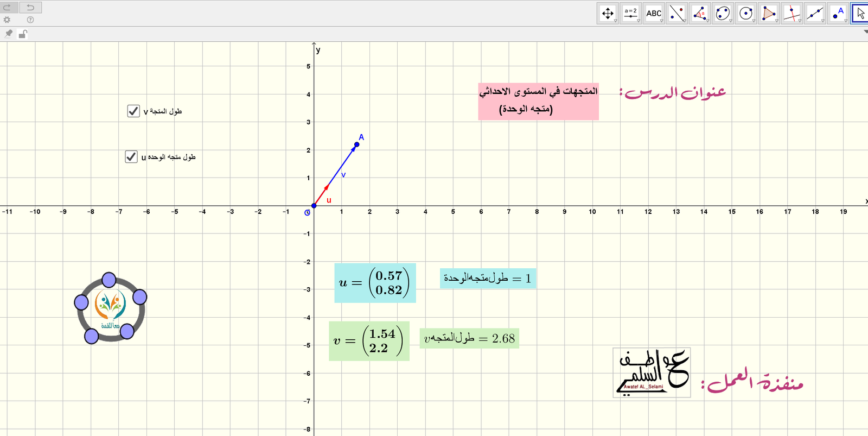
Task: Select the Move arrow tool
Action: click(860, 13)
